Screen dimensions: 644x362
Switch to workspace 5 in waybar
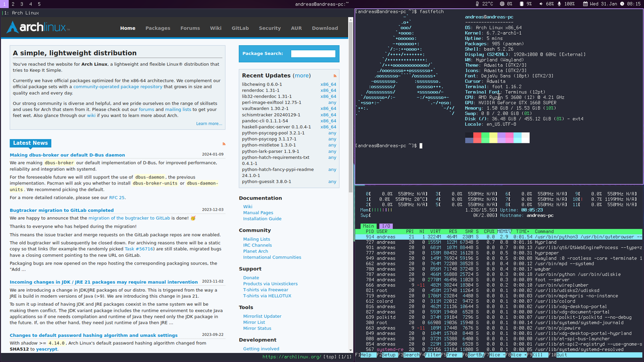(39, 4)
